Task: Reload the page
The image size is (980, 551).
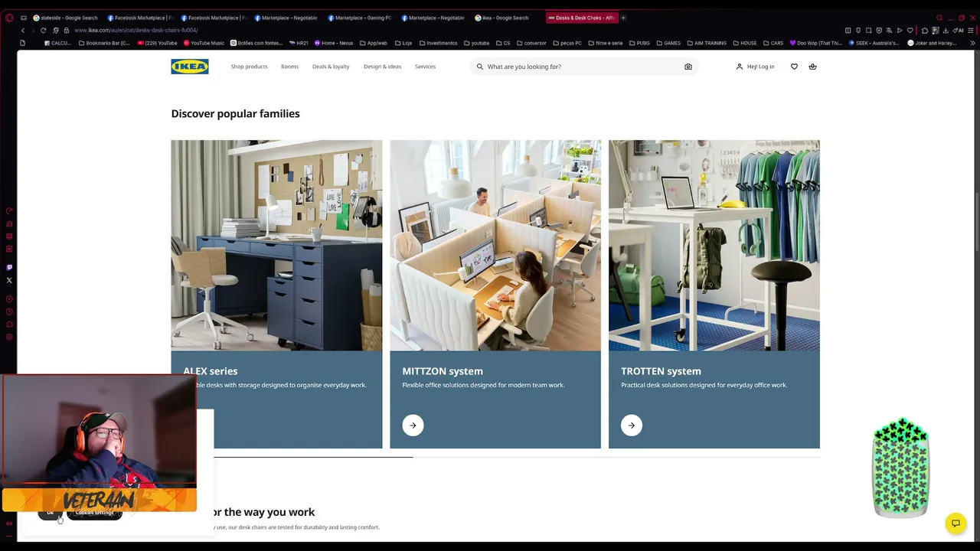Action: (43, 31)
